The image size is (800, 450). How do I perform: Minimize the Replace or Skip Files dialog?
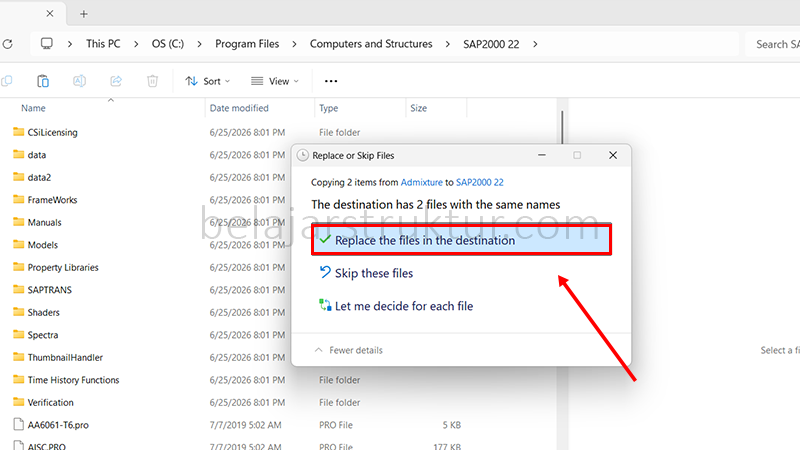542,155
